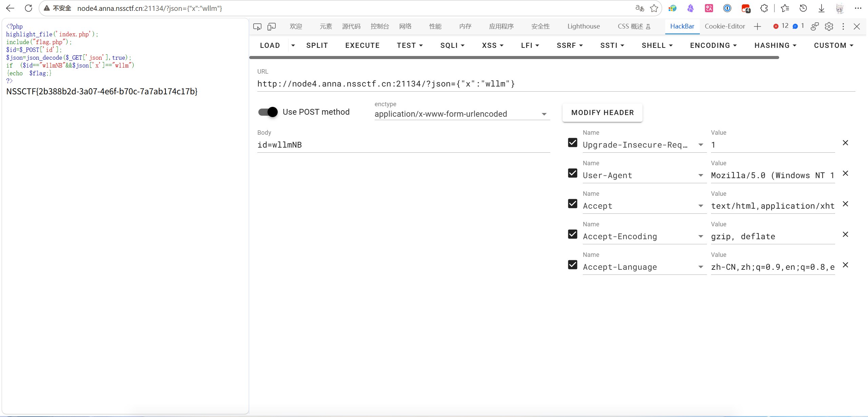The height and width of the screenshot is (417, 868).
Task: Expand the SQLI menu
Action: pos(452,45)
